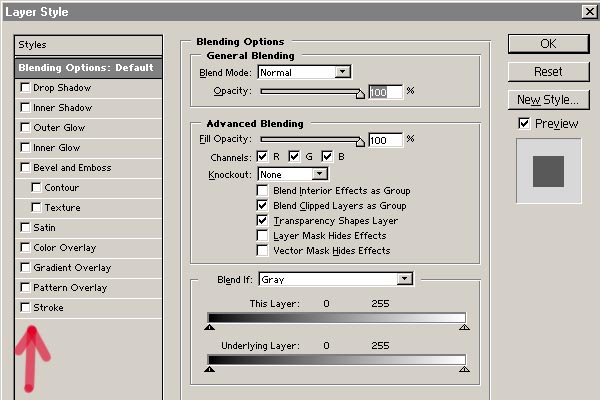Uncheck Blend Clipped Layers as Group
600x400 pixels.
pos(262,205)
